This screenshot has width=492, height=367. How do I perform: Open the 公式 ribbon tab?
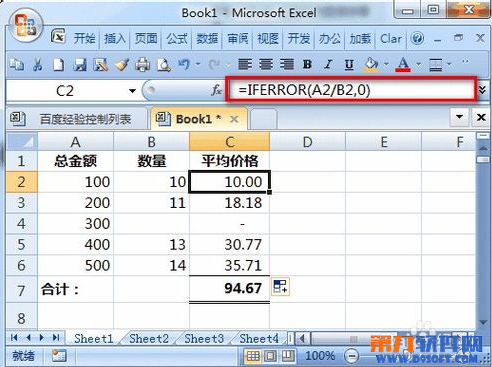pos(177,39)
